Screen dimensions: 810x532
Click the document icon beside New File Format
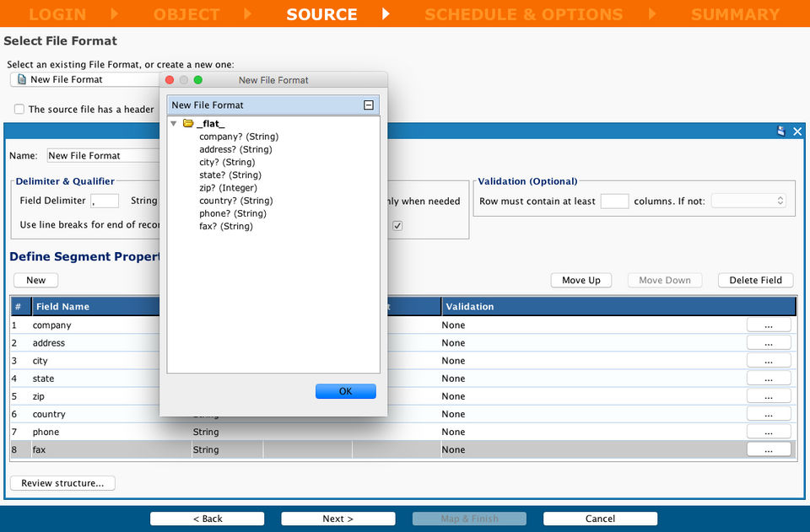click(x=22, y=79)
